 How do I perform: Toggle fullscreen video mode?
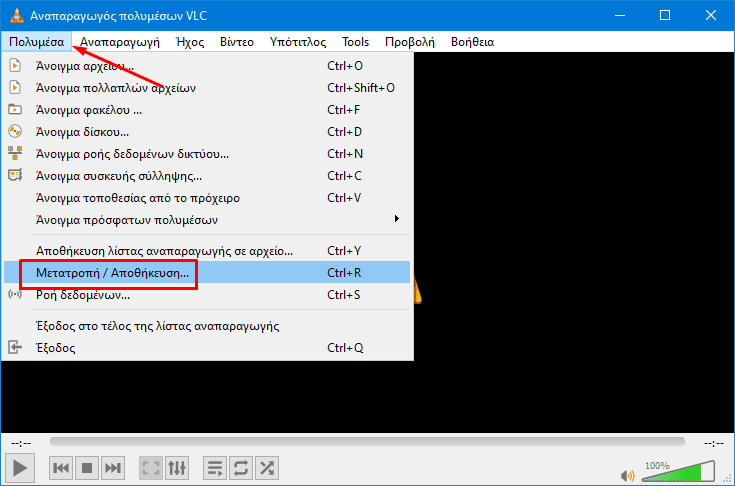(151, 468)
